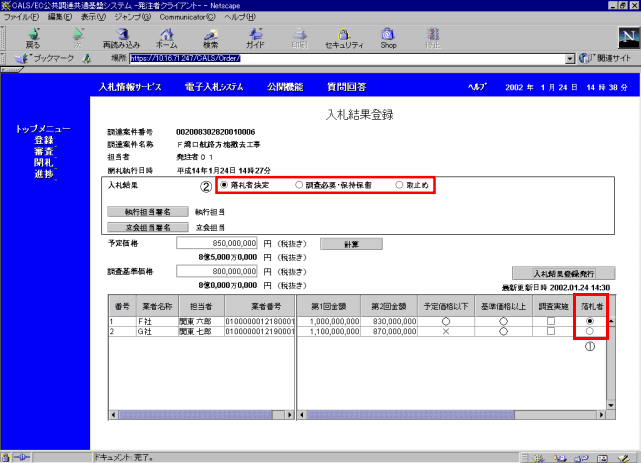This screenshot has width=641, height=463.
Task: Click the 関東 七郎 cell
Action: 201,331
